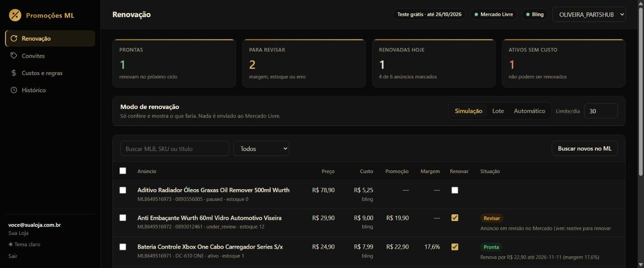Click the Teste grátis trial badge
The image size is (644, 268).
pos(429,14)
